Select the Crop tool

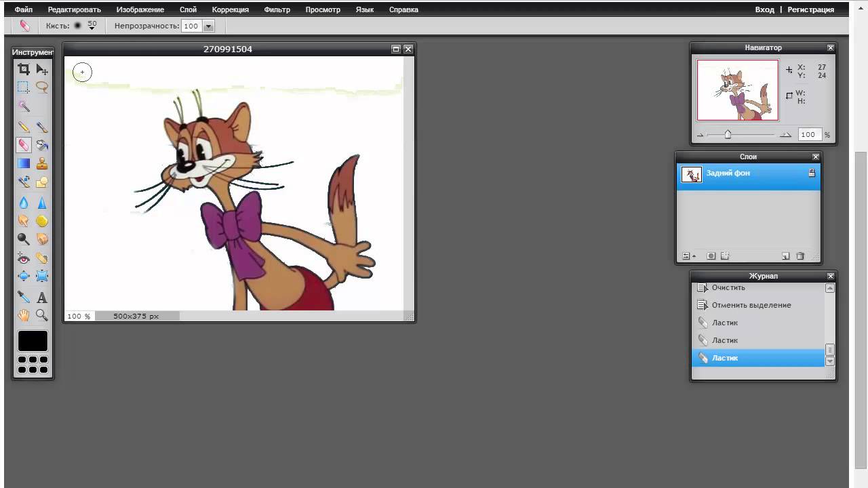point(24,69)
